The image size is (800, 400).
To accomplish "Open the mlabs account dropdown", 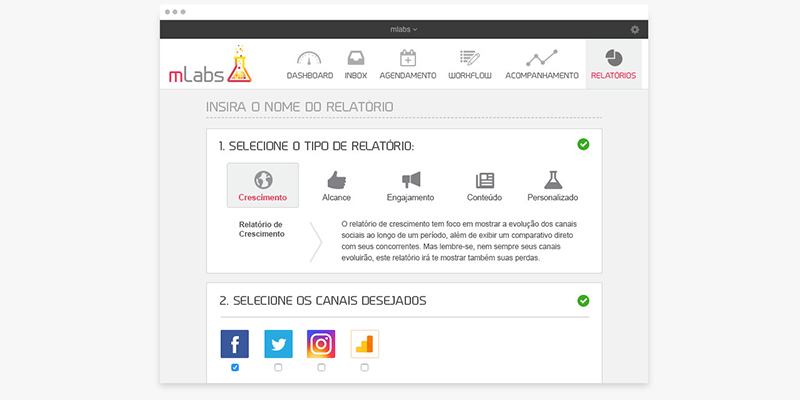I will 404,30.
